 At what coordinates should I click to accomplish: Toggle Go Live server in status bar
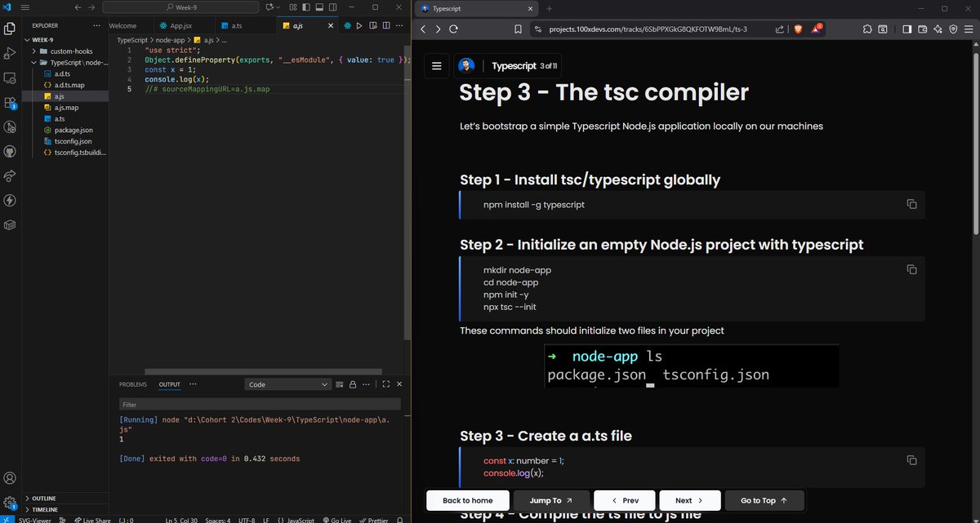[336, 520]
